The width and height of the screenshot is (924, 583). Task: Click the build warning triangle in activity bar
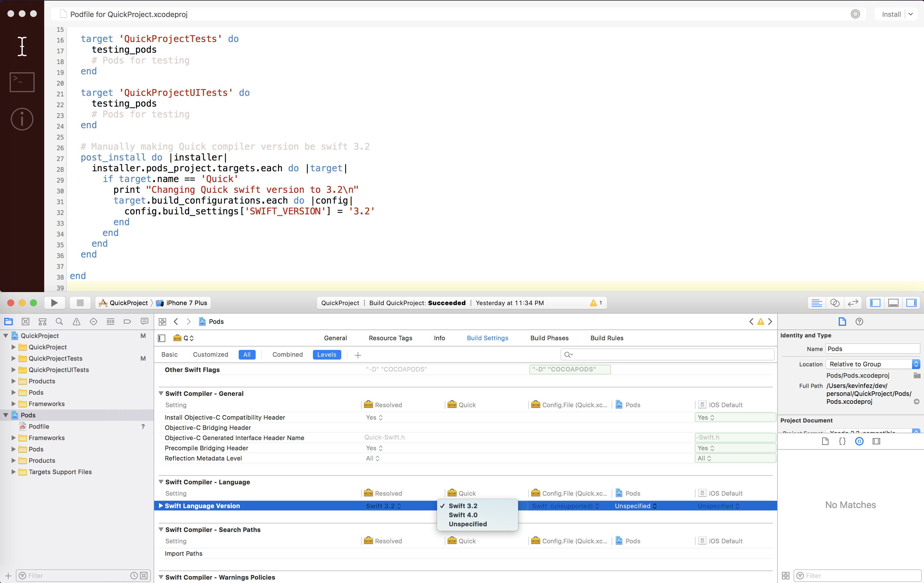(593, 303)
